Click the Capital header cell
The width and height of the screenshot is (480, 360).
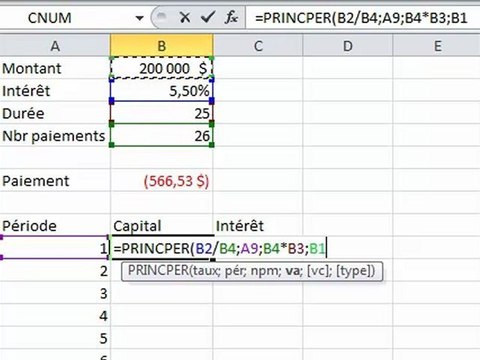point(162,226)
